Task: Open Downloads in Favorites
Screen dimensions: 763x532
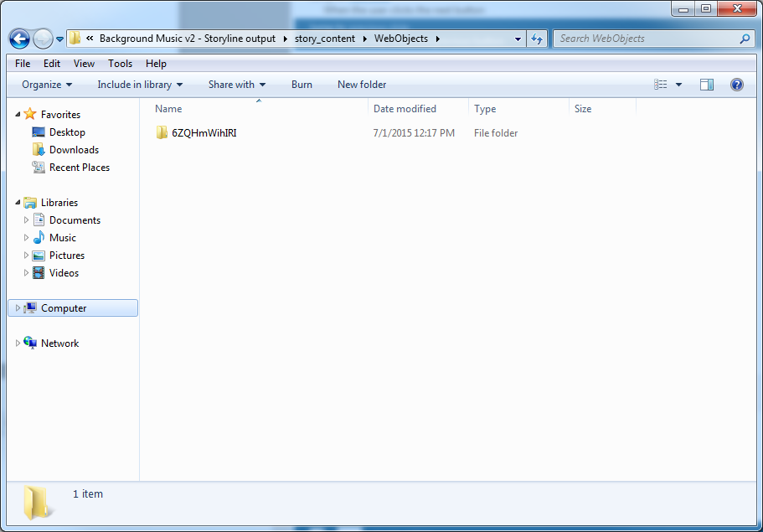Action: pos(74,150)
